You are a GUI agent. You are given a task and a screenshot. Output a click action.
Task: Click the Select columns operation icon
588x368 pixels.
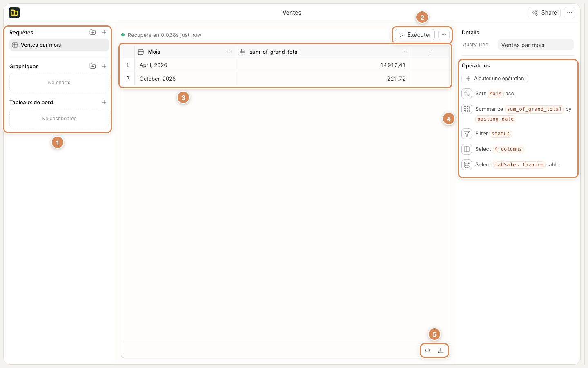pos(467,149)
